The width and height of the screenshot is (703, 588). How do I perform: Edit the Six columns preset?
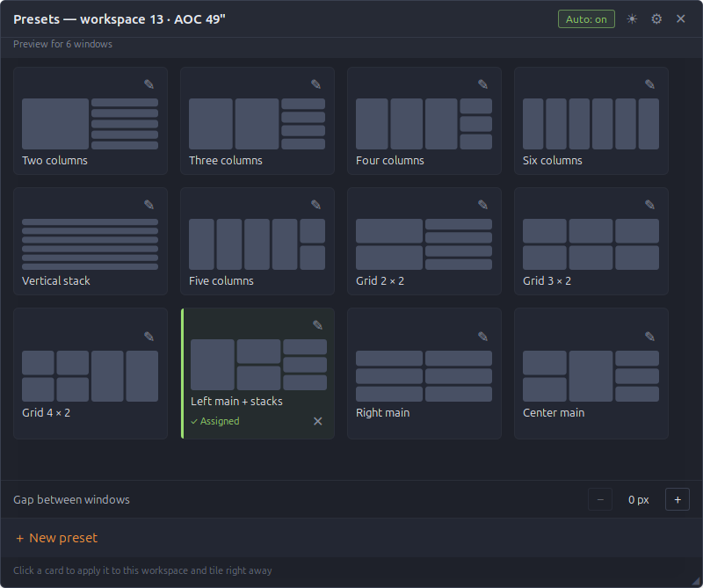tap(649, 83)
